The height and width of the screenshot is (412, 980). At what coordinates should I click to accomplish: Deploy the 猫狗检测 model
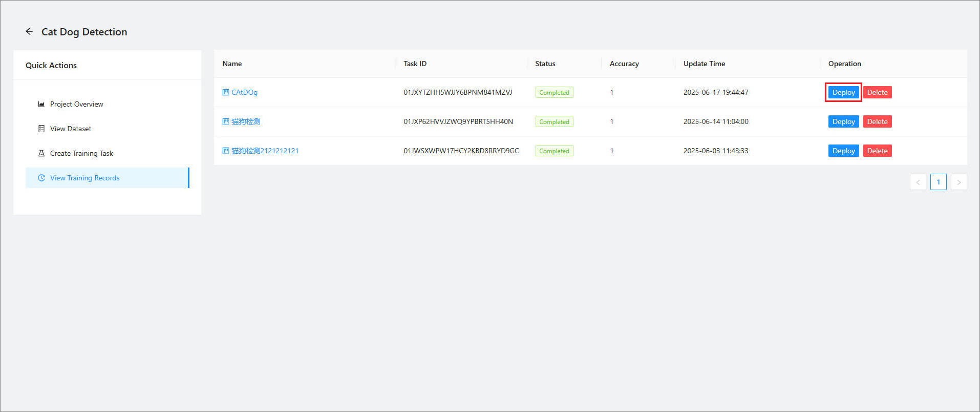pyautogui.click(x=843, y=121)
